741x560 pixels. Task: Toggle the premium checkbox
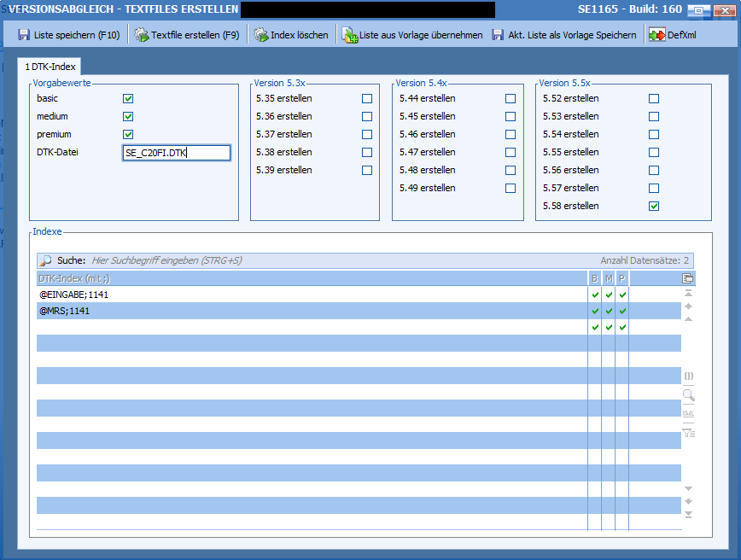point(128,134)
